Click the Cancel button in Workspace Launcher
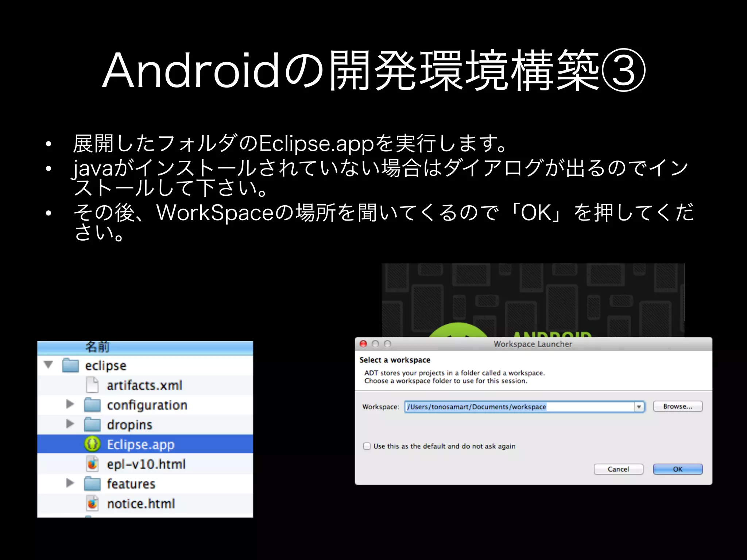 (618, 469)
